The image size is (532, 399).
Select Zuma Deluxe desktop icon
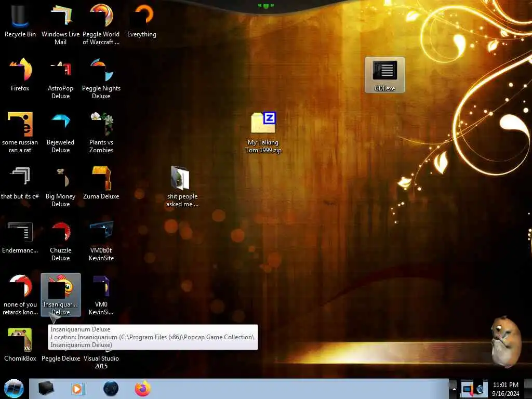point(101,183)
